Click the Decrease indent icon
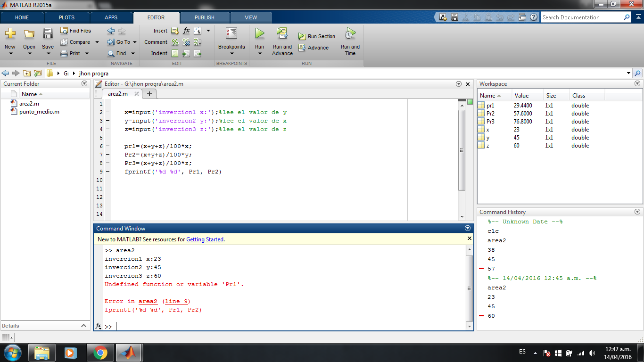This screenshot has width=644, height=362. tap(198, 53)
